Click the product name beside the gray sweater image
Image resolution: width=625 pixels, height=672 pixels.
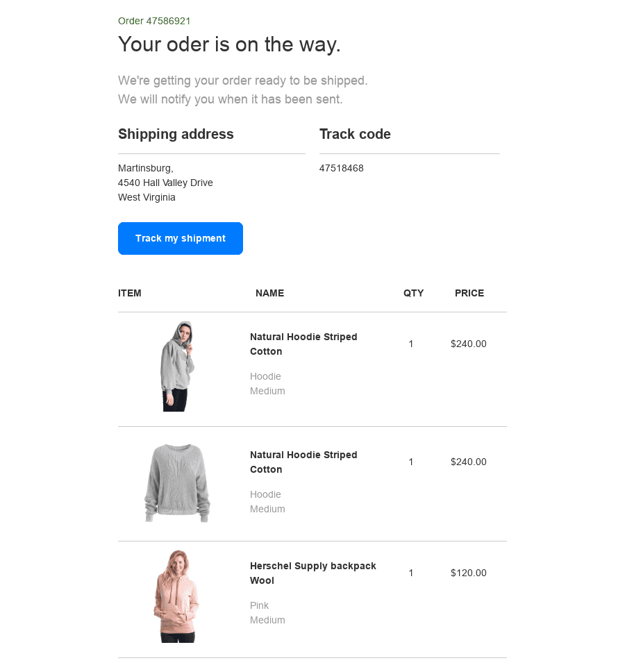tap(303, 462)
